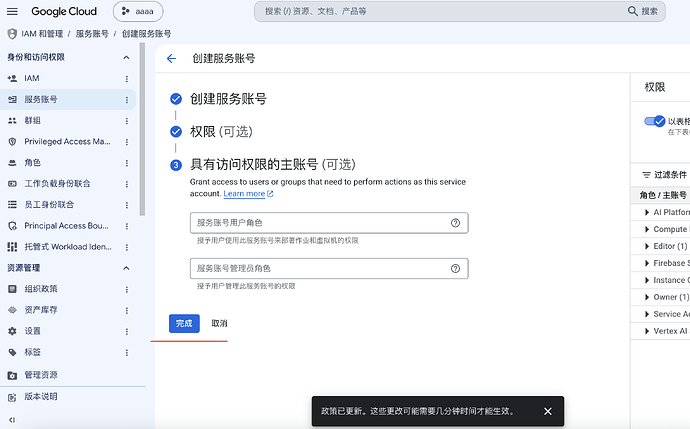The image size is (690, 429).
Task: Click the 服务账号用户角色 input field
Action: 329,223
